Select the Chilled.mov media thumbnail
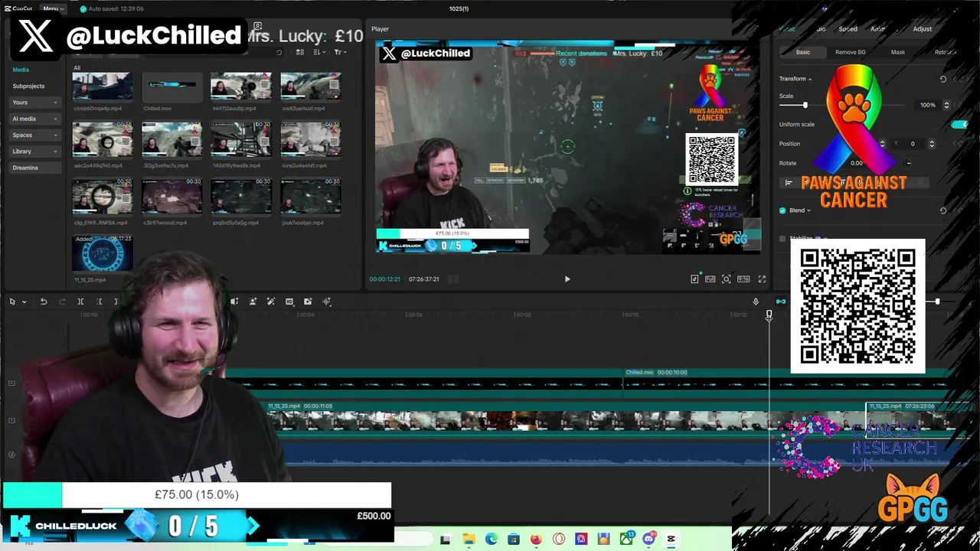This screenshot has width=980, height=551. [x=171, y=86]
